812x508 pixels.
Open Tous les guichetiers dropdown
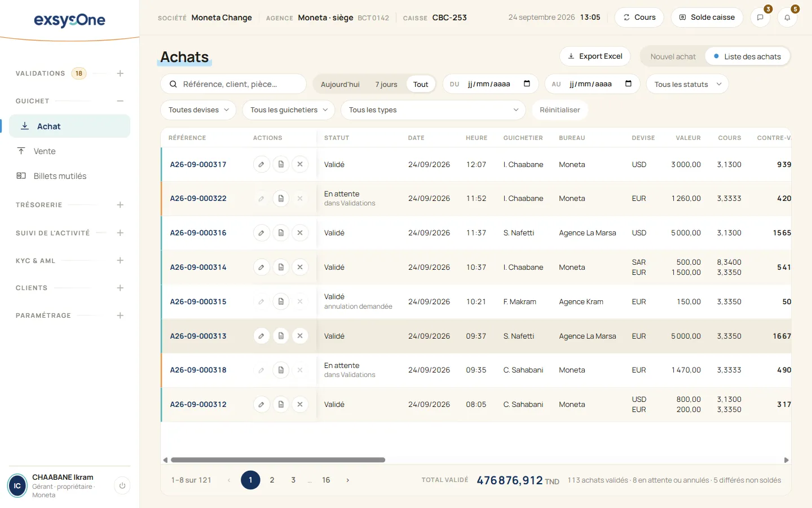(289, 110)
